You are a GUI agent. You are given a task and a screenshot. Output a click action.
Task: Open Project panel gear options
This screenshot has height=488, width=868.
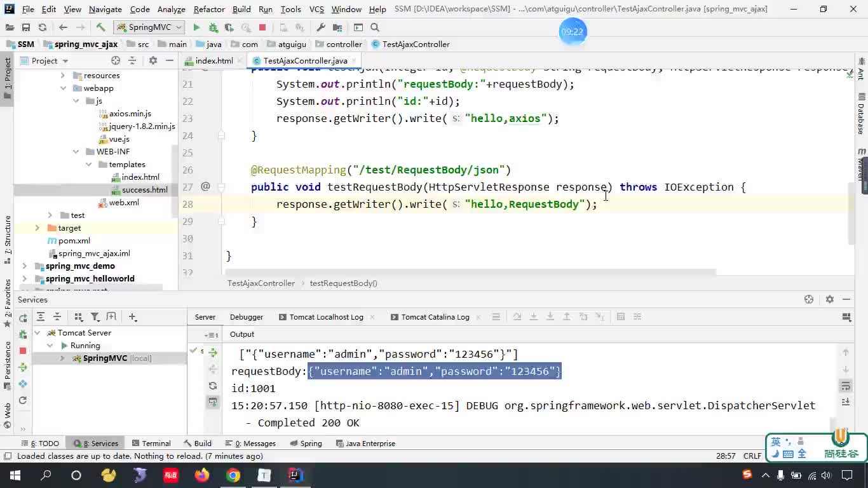(x=153, y=60)
